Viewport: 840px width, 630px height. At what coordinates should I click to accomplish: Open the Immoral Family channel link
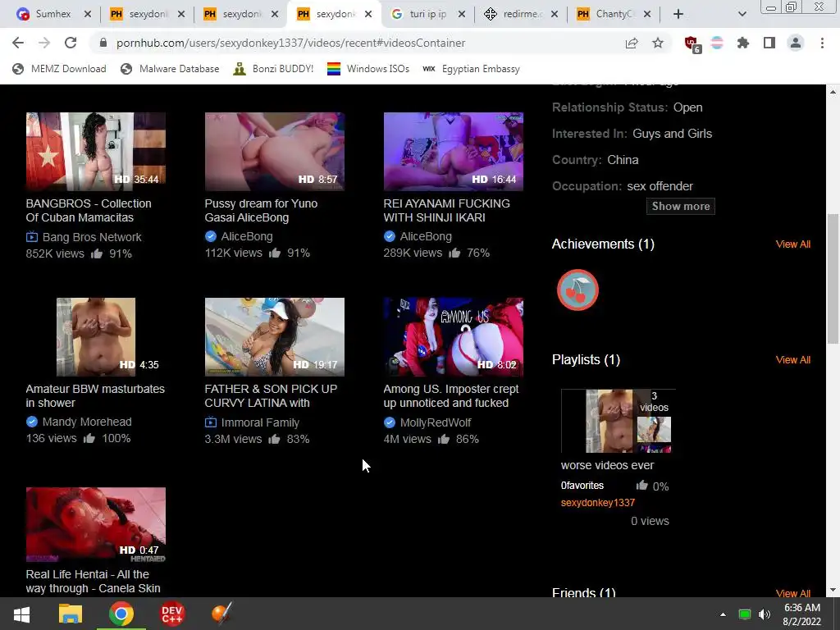(x=260, y=422)
